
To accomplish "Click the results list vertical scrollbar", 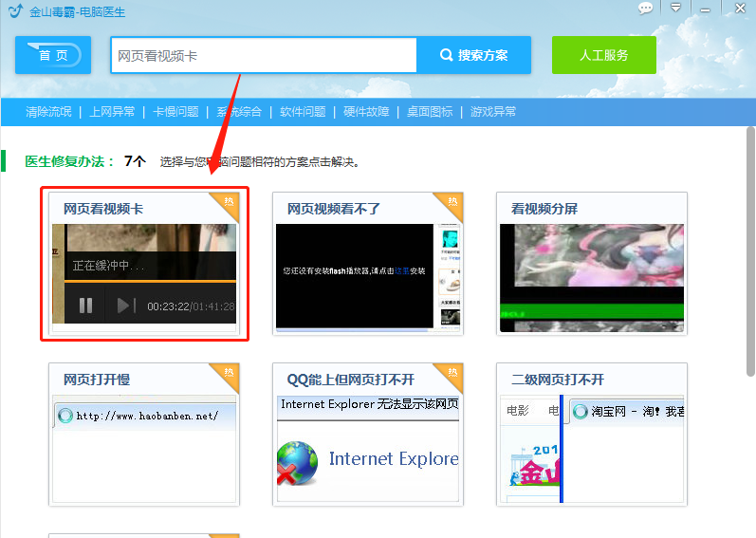I will 750,251.
